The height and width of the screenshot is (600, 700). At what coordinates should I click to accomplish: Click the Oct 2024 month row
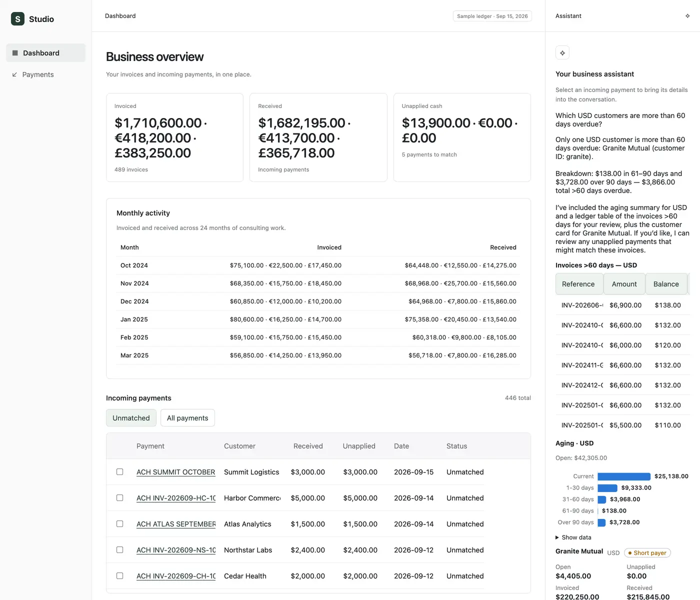click(318, 265)
